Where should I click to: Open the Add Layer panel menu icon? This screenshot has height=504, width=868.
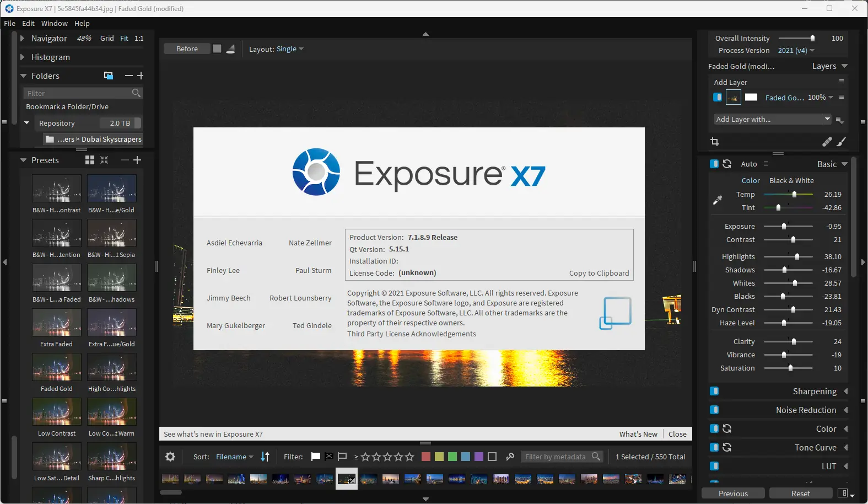click(x=842, y=82)
